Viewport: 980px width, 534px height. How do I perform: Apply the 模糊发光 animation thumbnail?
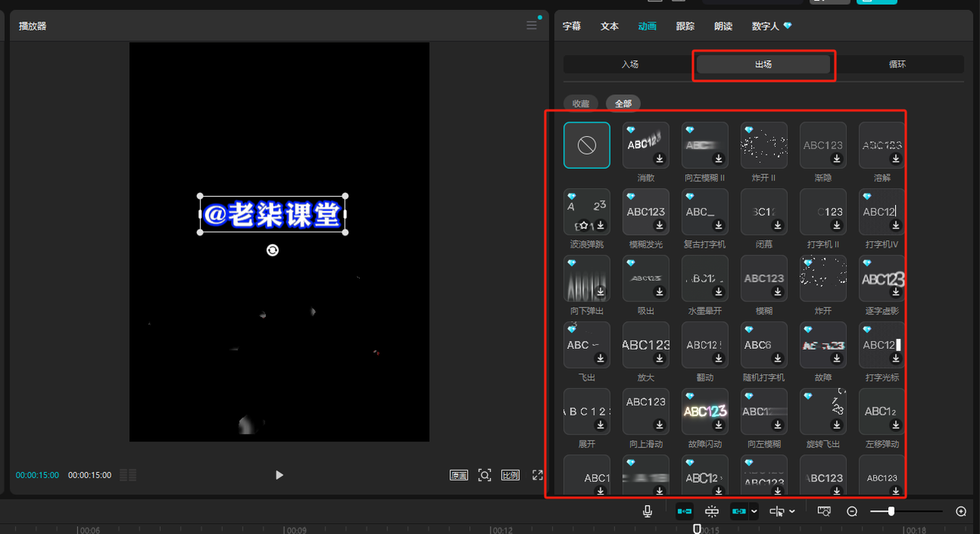(646, 212)
